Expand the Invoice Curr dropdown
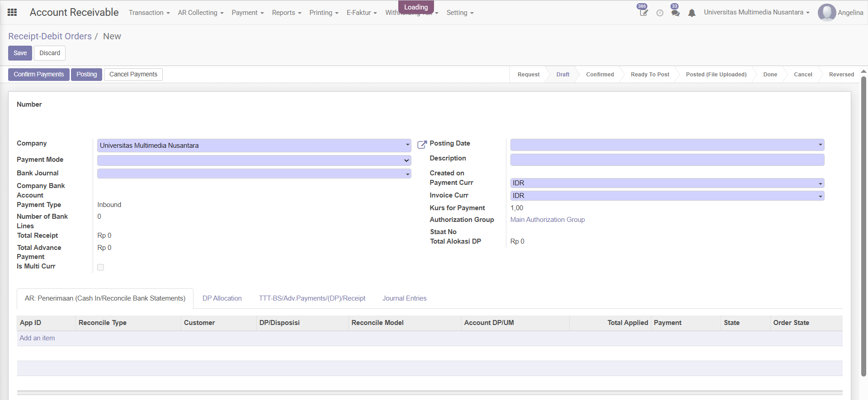Screen dimensions: 868x400 tap(667, 196)
